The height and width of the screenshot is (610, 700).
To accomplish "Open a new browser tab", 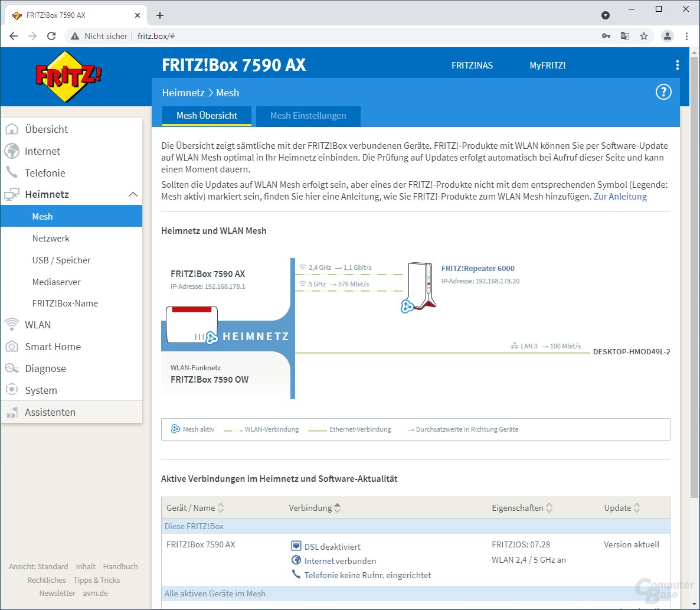I will click(x=159, y=15).
